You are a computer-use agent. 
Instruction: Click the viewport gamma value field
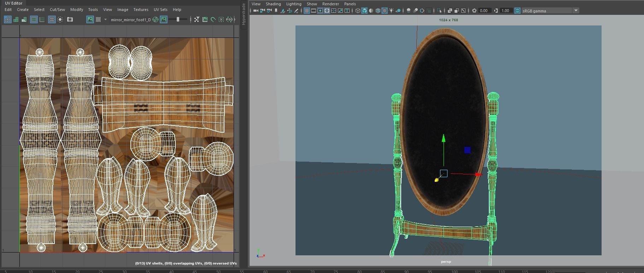506,11
